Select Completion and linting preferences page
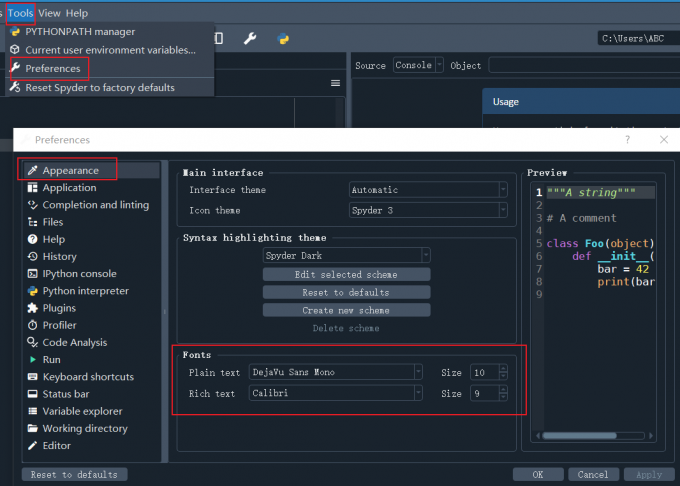Viewport: 680px width, 486px height. click(91, 205)
